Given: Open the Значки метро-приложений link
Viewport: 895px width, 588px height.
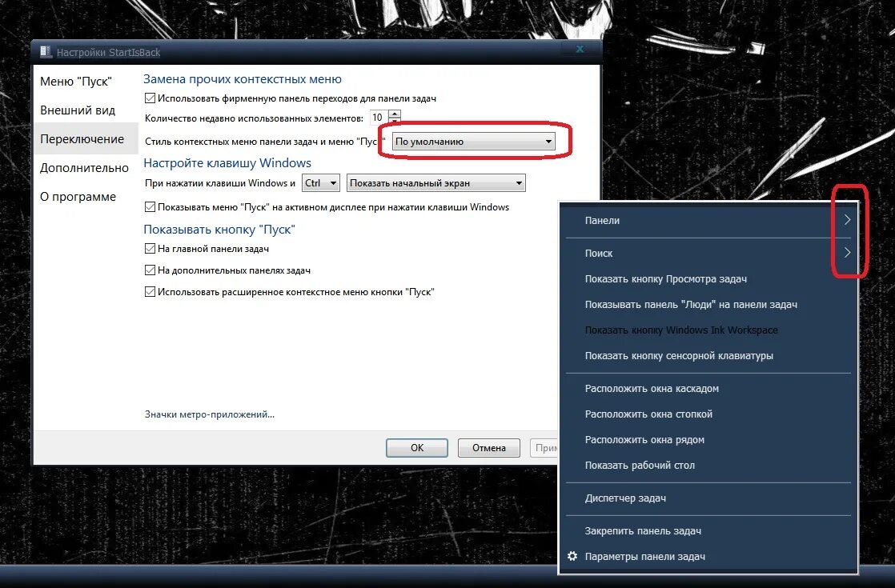Looking at the screenshot, I should 210,414.
